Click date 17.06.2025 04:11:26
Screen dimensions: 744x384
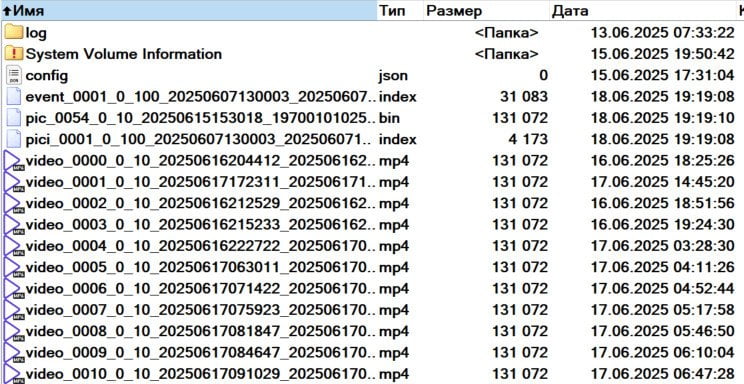pos(662,268)
